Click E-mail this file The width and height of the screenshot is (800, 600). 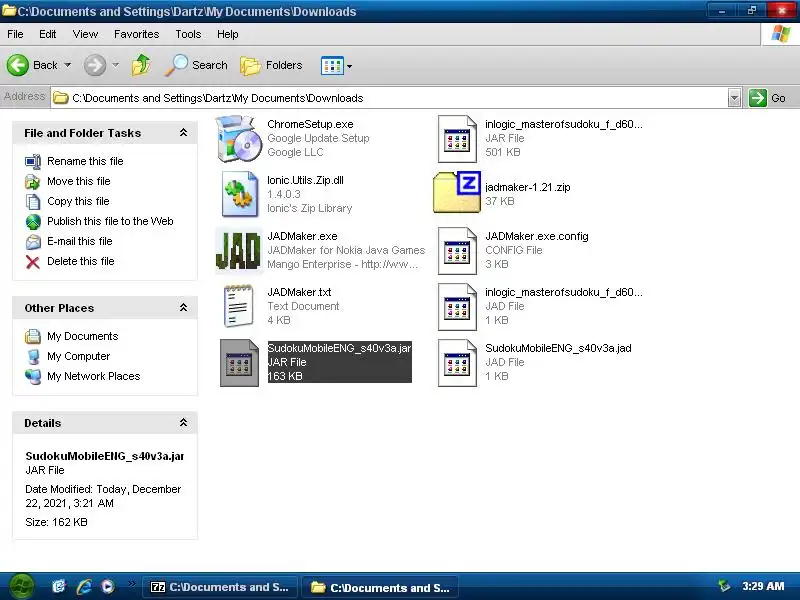click(x=80, y=241)
